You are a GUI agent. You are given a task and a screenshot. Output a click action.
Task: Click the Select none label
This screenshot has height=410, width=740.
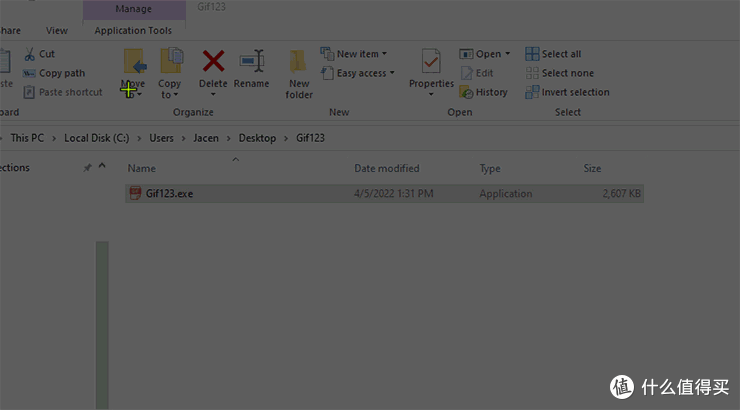(568, 73)
